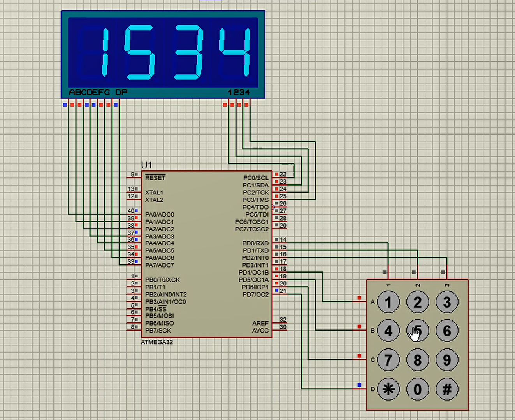Click the U1 reference label
The width and height of the screenshot is (515, 420).
147,164
